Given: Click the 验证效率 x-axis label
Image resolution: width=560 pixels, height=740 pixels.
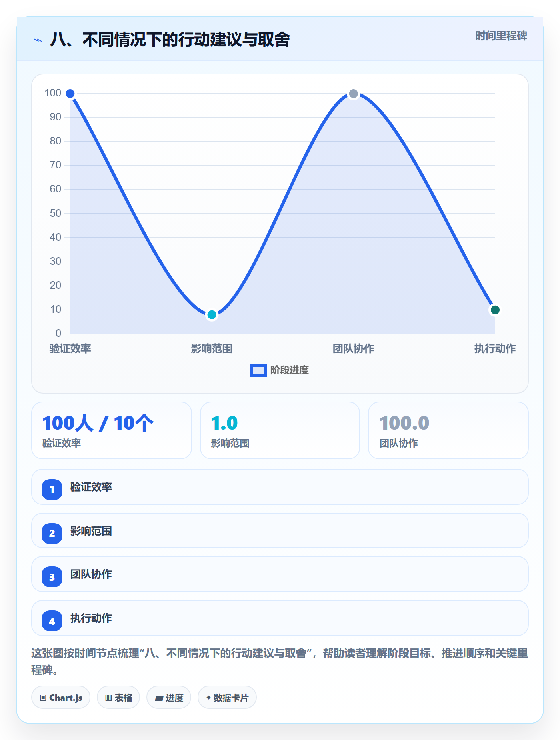Looking at the screenshot, I should [70, 348].
